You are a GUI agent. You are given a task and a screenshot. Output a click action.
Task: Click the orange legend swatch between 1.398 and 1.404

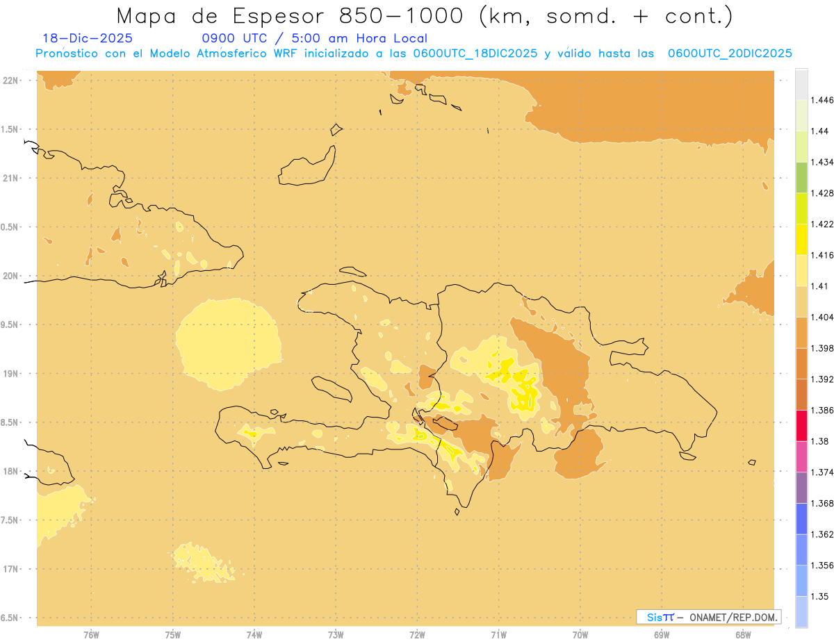click(801, 333)
